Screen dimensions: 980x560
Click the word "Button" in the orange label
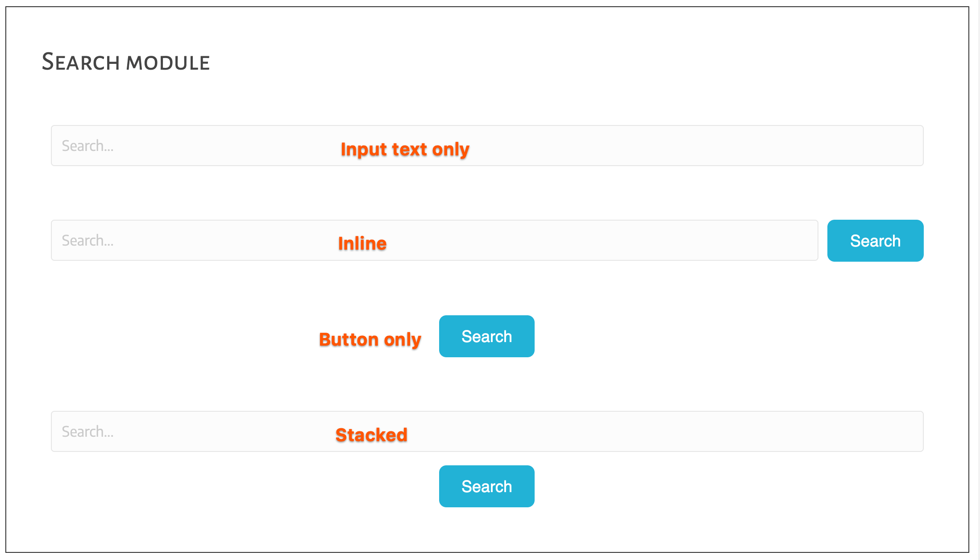[x=349, y=339]
